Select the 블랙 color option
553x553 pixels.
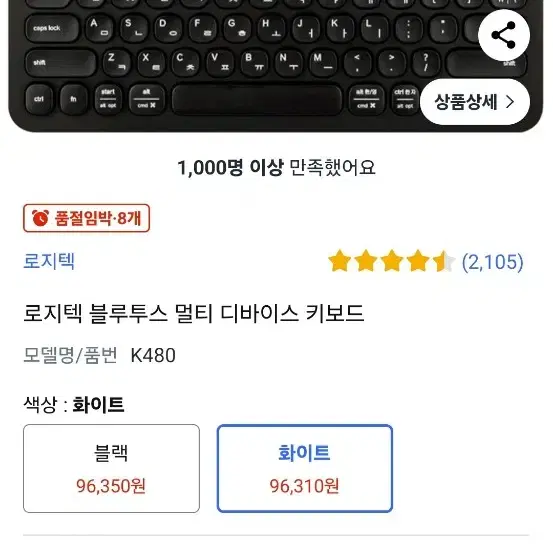pos(111,468)
